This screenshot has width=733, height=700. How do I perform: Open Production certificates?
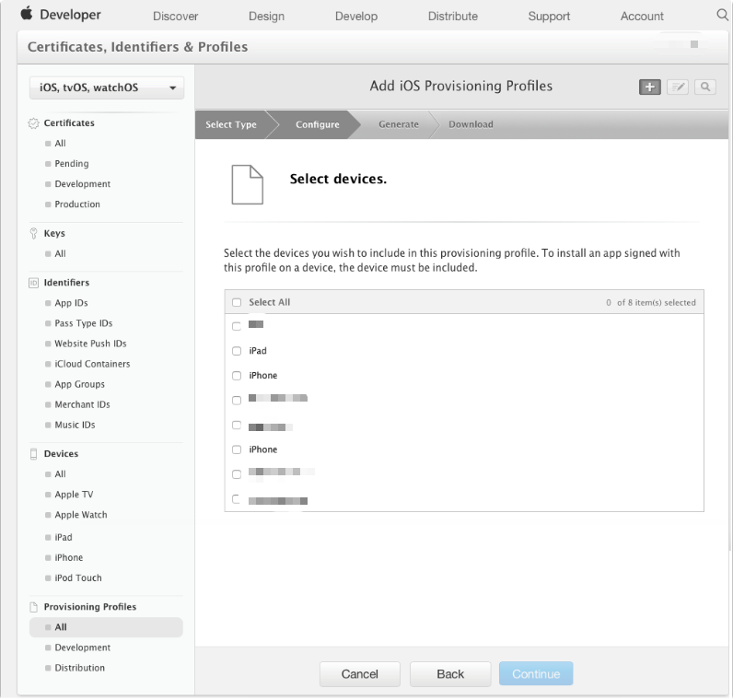(77, 204)
